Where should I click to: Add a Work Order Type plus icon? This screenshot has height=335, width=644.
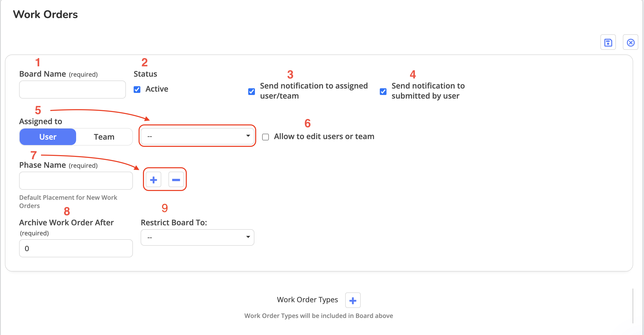pyautogui.click(x=353, y=300)
